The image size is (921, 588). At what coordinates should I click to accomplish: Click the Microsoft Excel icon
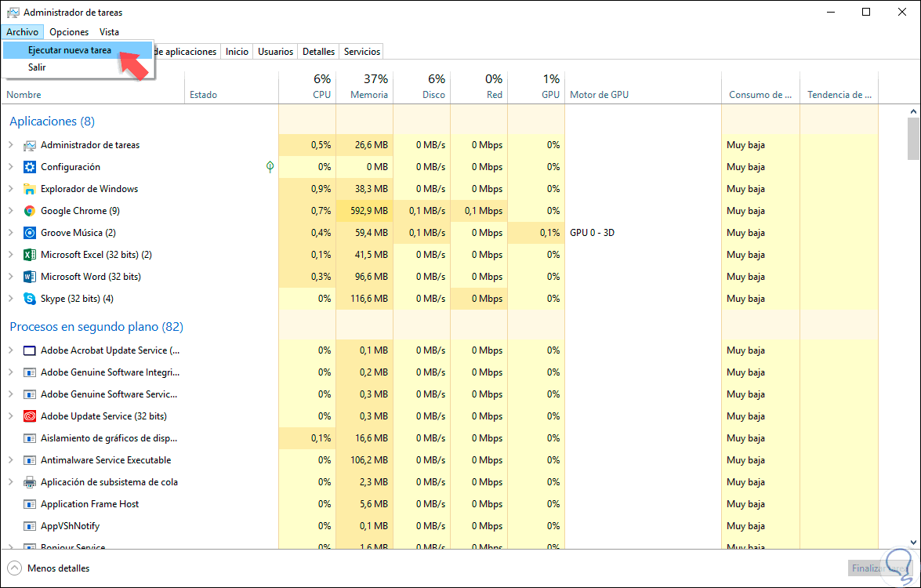click(30, 255)
